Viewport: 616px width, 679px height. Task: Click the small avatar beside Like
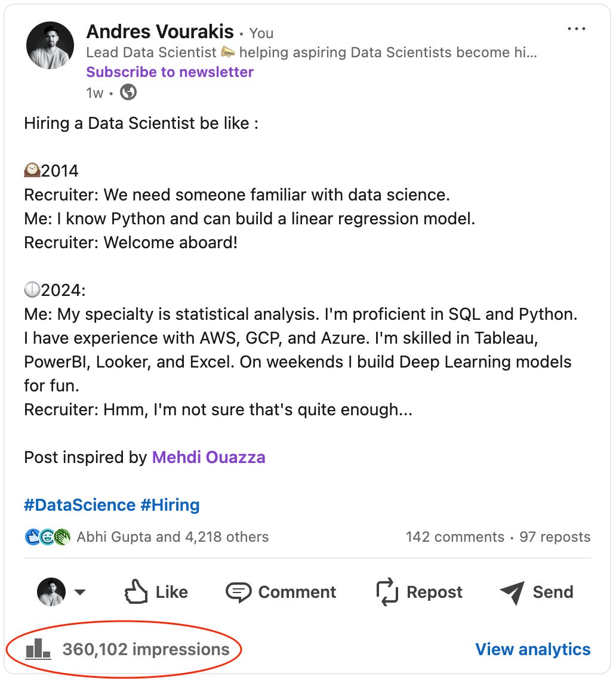(x=51, y=591)
